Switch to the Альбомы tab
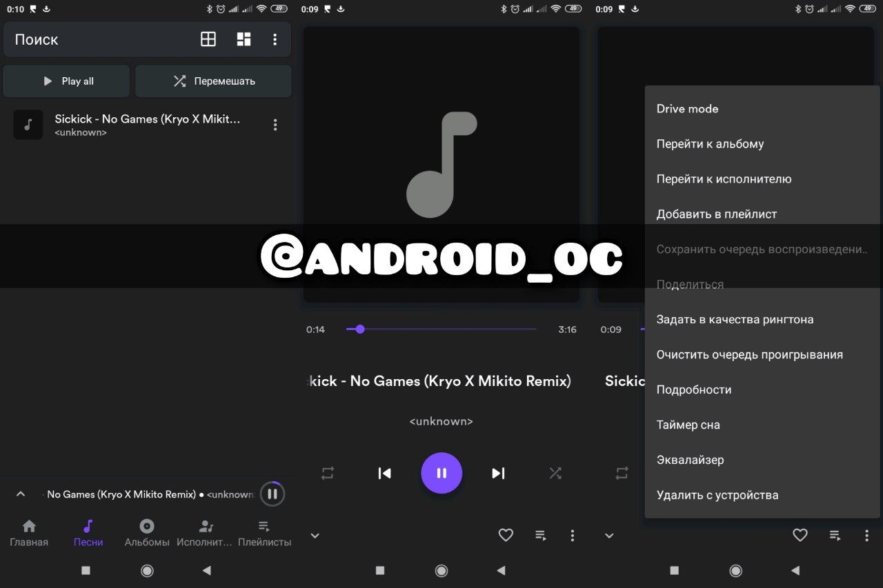883x588 pixels. pyautogui.click(x=147, y=534)
